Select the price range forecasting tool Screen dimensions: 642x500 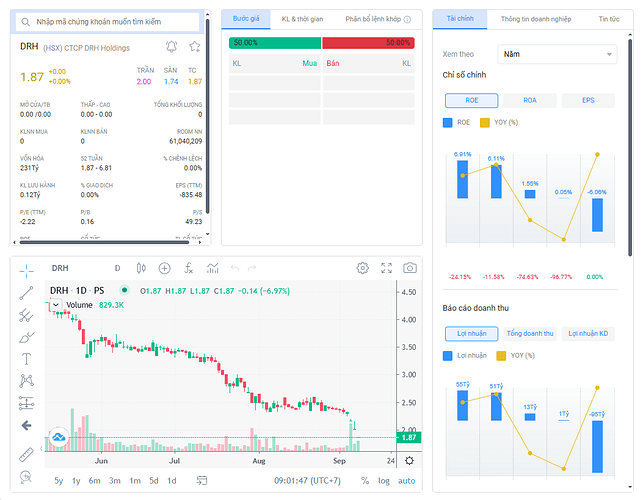[26, 403]
